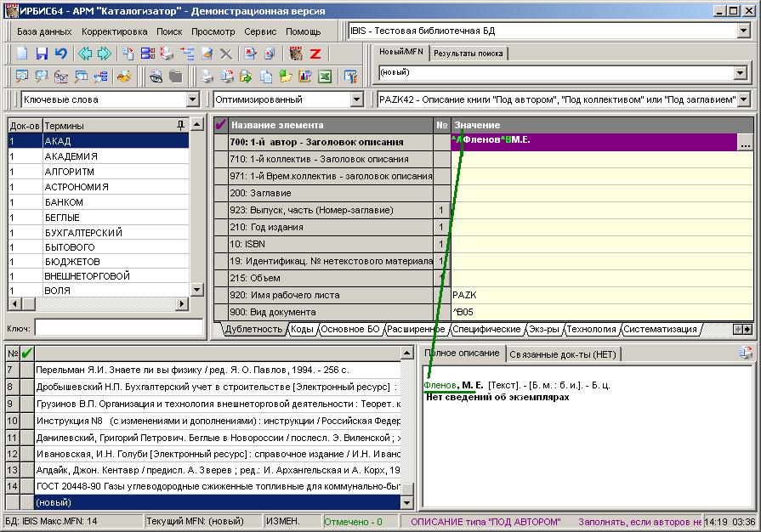Switch to the Основное БО tab
This screenshot has width=761, height=532.
pos(350,329)
